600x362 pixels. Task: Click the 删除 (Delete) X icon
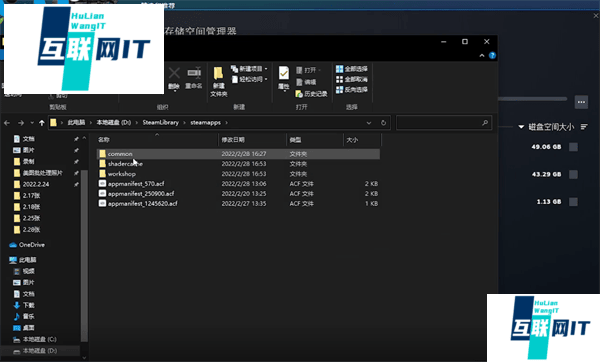(x=174, y=73)
